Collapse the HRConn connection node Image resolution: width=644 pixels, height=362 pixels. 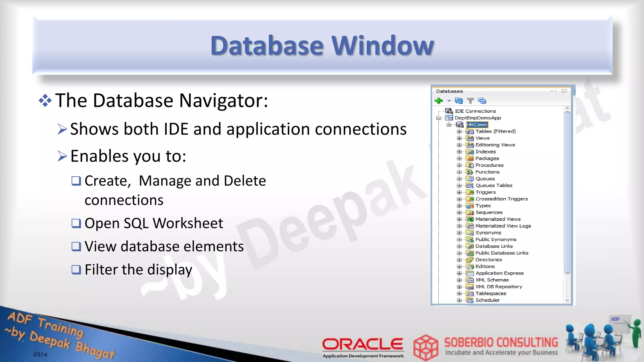(x=449, y=125)
